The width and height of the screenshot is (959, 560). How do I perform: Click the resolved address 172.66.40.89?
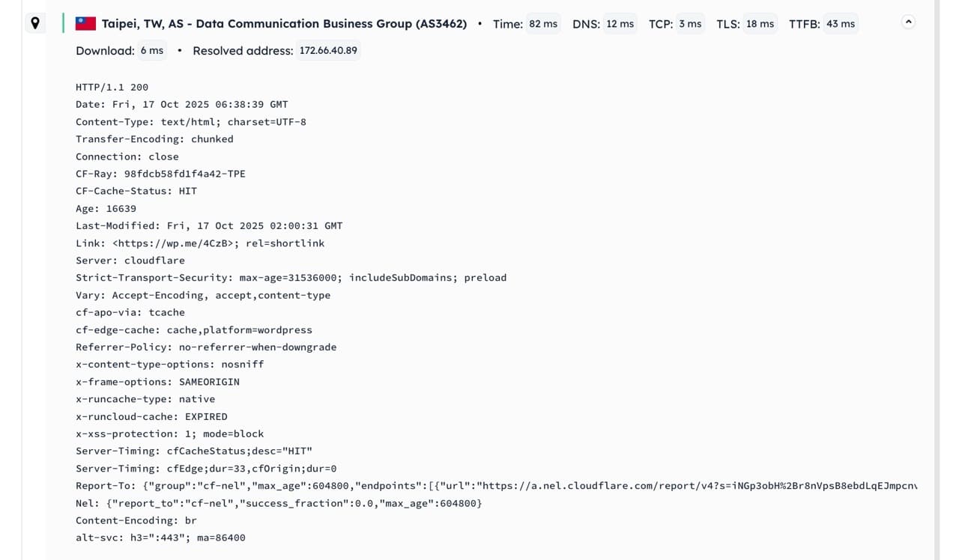click(328, 51)
